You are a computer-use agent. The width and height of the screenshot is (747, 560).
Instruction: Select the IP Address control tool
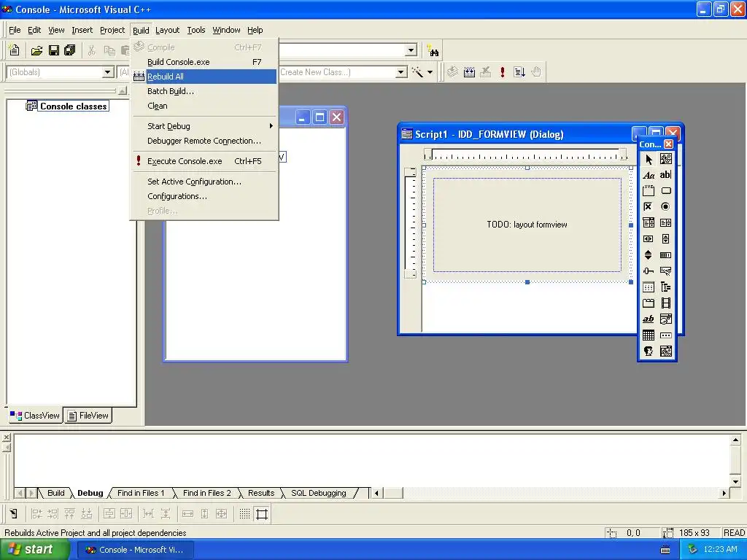point(665,335)
